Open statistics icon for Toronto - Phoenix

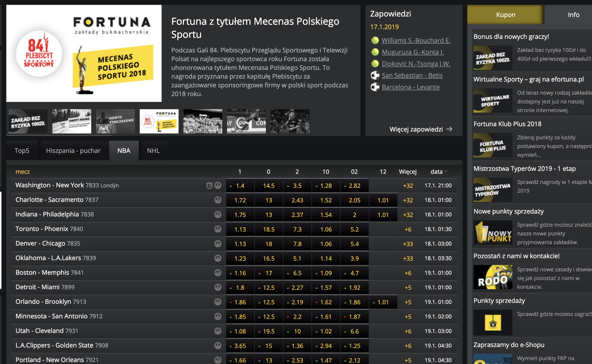coord(218,229)
